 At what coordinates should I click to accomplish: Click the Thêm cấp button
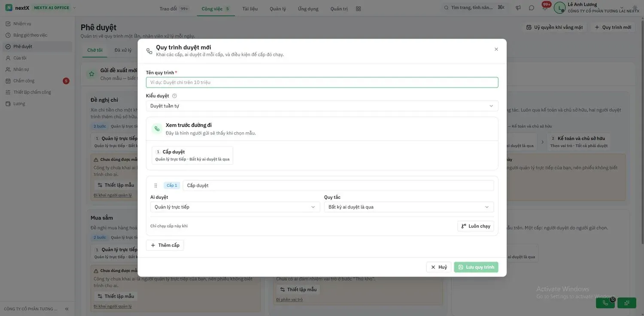[165, 245]
